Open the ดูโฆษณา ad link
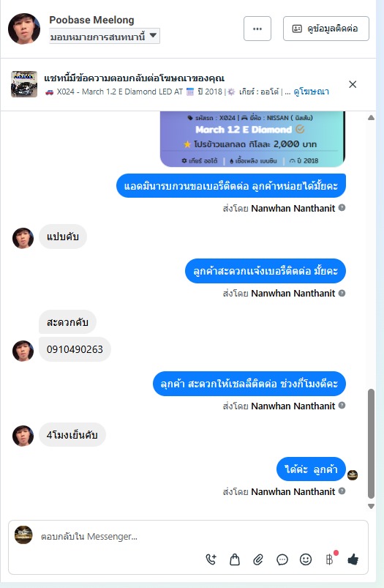384x588 pixels. (311, 92)
